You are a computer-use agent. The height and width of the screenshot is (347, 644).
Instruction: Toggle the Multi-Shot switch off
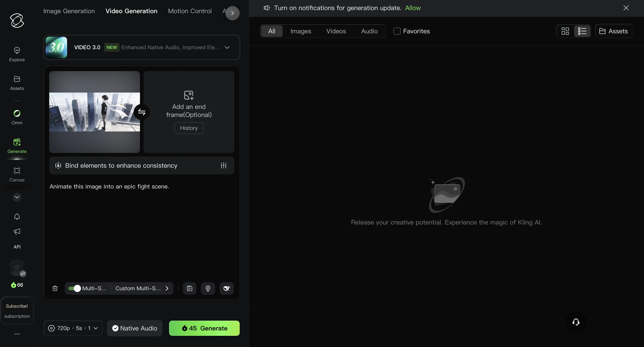(74, 288)
